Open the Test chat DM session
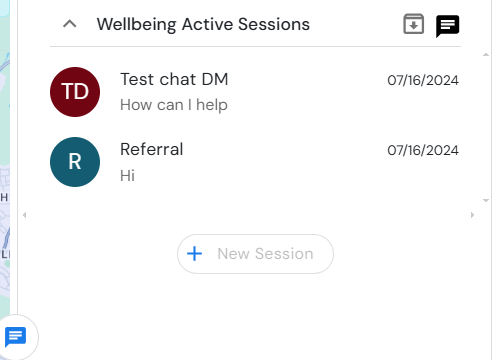This screenshot has height=360, width=495. (255, 92)
